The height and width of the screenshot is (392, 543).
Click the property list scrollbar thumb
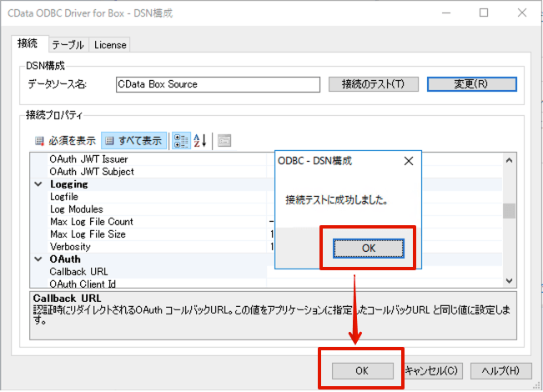(509, 211)
